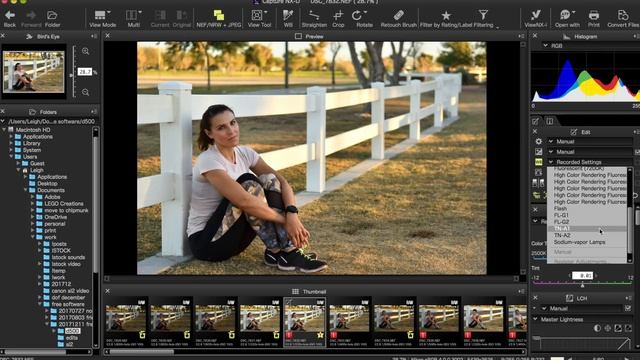Select the LEGO Creations folder

pos(64,203)
